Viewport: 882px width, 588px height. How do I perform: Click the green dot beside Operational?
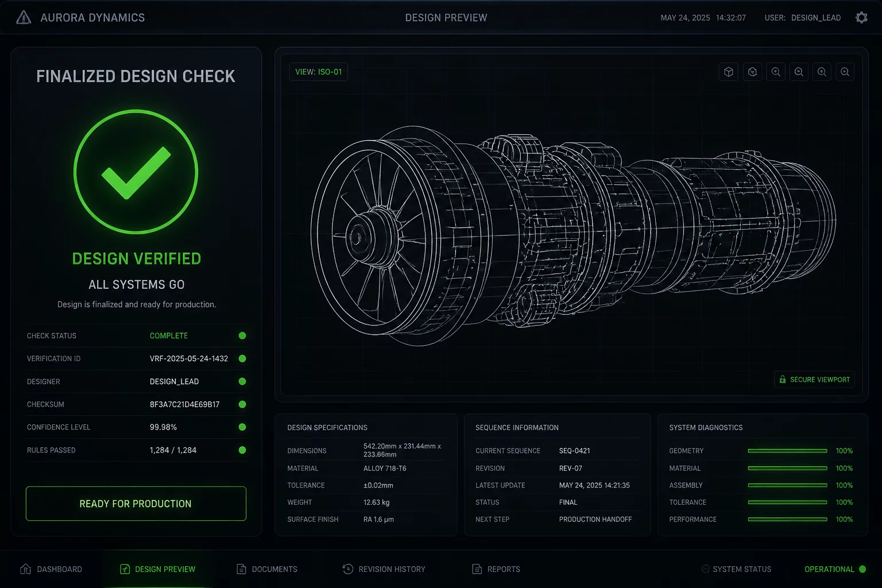pyautogui.click(x=862, y=569)
